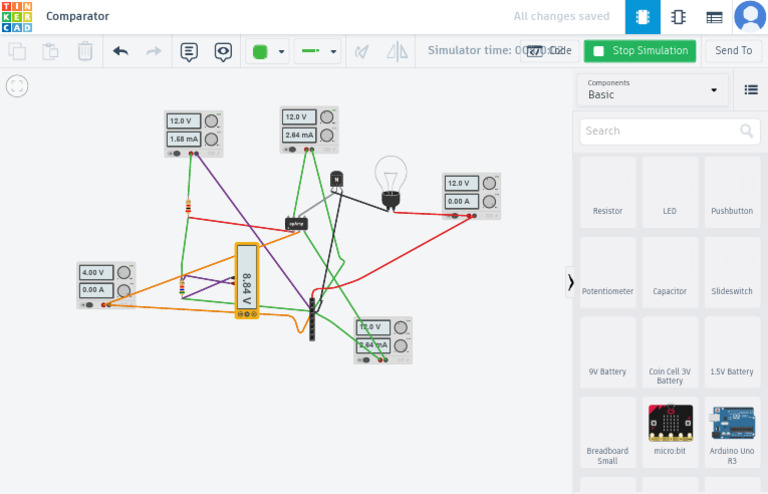
Task: Click the NPN transistor in circuit
Action: pos(336,180)
